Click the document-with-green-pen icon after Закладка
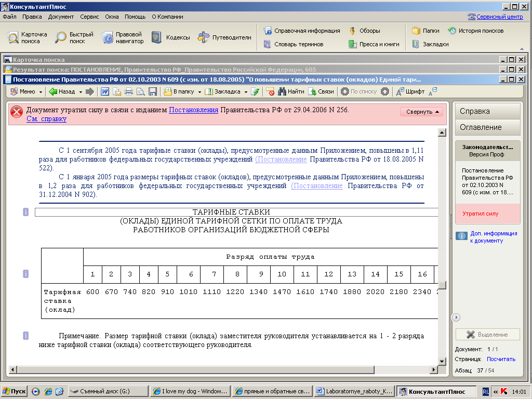The height and width of the screenshot is (399, 532). [255, 91]
